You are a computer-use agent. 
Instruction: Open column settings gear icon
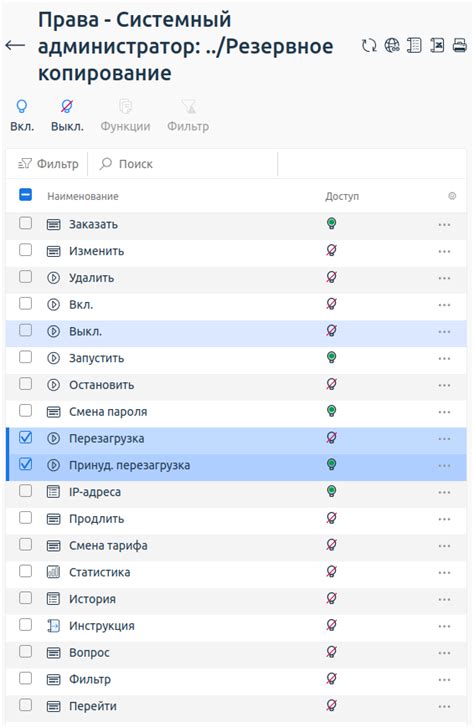(452, 196)
